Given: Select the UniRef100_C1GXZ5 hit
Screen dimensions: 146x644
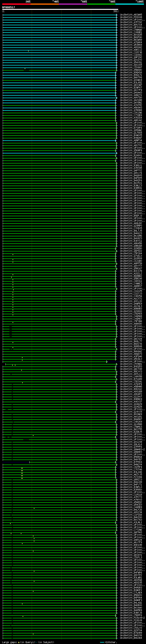Looking at the screenshot, I should [131, 291].
